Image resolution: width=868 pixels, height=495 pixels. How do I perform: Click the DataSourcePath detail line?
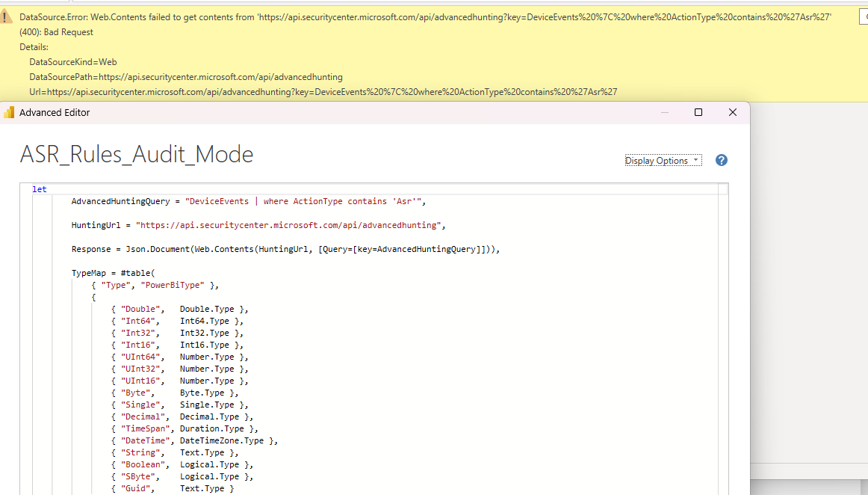(186, 77)
